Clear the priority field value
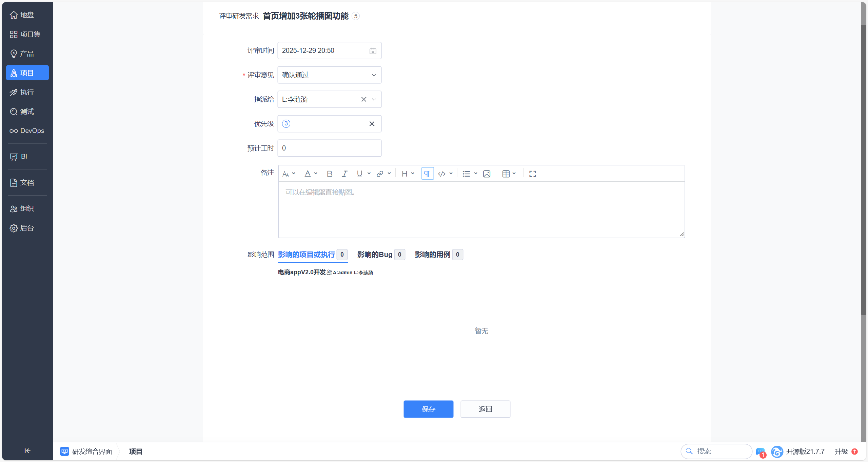Viewport: 868px width, 462px height. tap(372, 124)
